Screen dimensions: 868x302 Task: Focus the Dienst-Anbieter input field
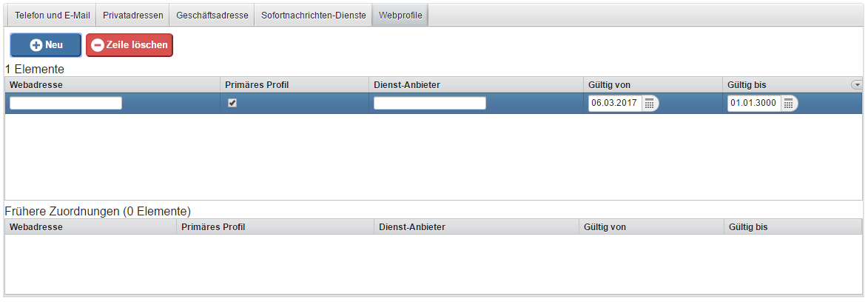click(x=430, y=103)
